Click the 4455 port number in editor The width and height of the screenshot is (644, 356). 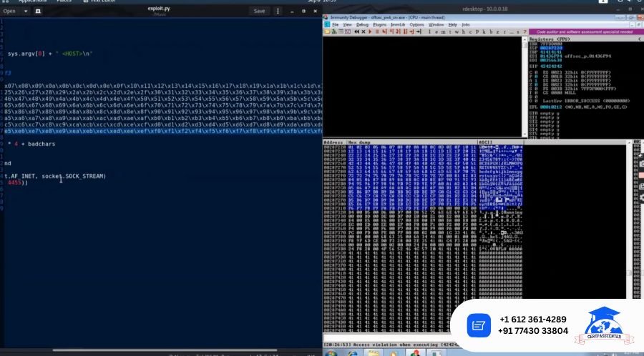14,182
